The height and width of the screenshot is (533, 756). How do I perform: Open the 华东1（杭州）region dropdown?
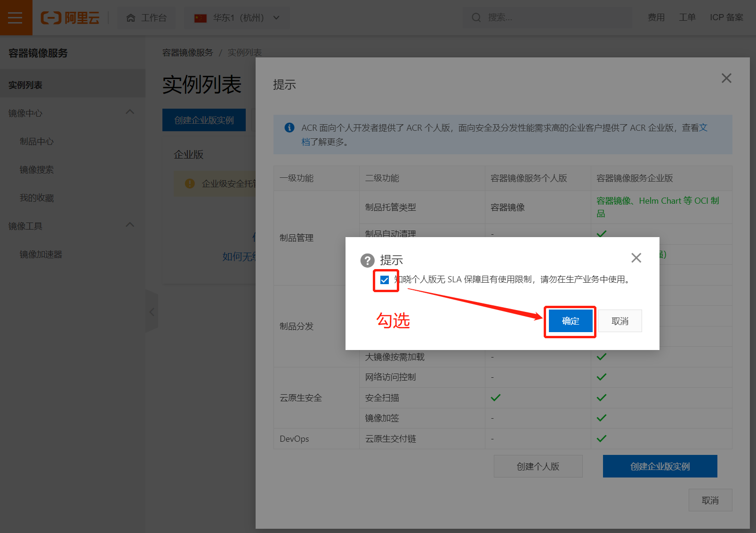click(237, 18)
